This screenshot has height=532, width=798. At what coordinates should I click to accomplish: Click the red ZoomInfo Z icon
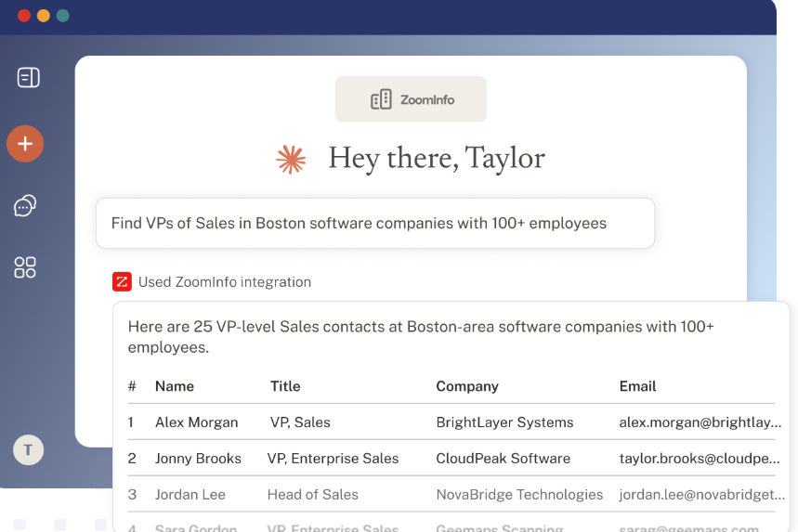[122, 281]
